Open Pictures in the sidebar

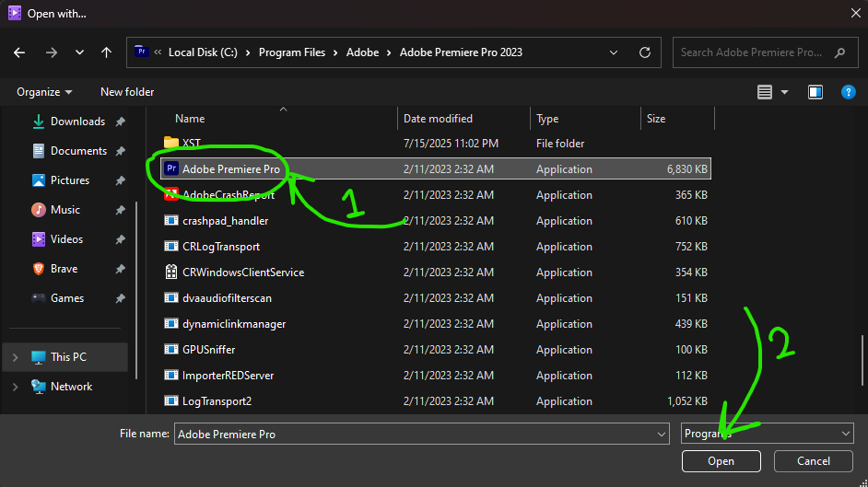click(x=70, y=180)
